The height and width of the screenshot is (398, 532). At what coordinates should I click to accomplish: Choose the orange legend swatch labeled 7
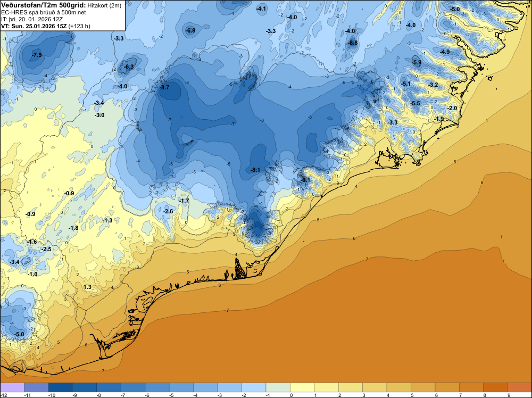click(471, 387)
